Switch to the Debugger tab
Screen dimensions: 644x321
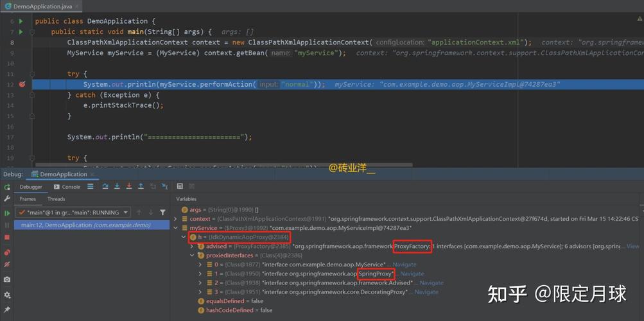[31, 187]
